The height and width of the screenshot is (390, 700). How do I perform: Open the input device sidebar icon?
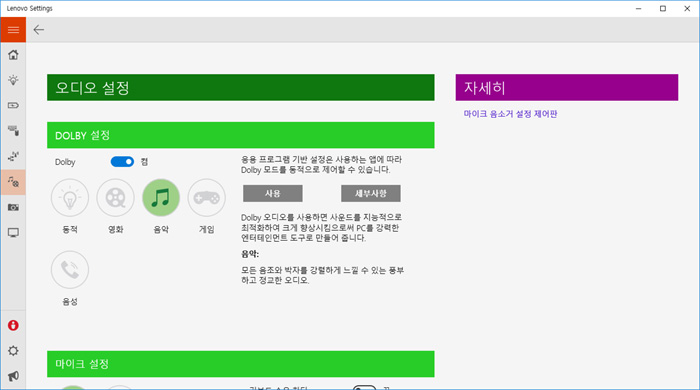click(x=13, y=131)
